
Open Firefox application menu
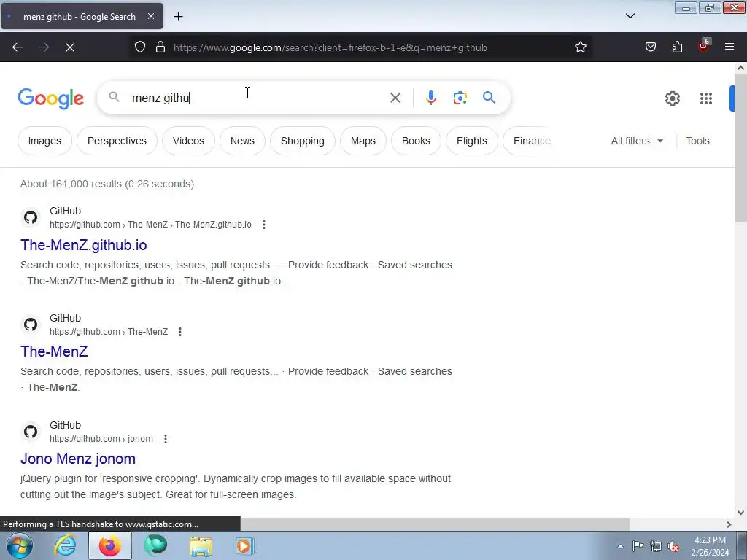point(729,47)
